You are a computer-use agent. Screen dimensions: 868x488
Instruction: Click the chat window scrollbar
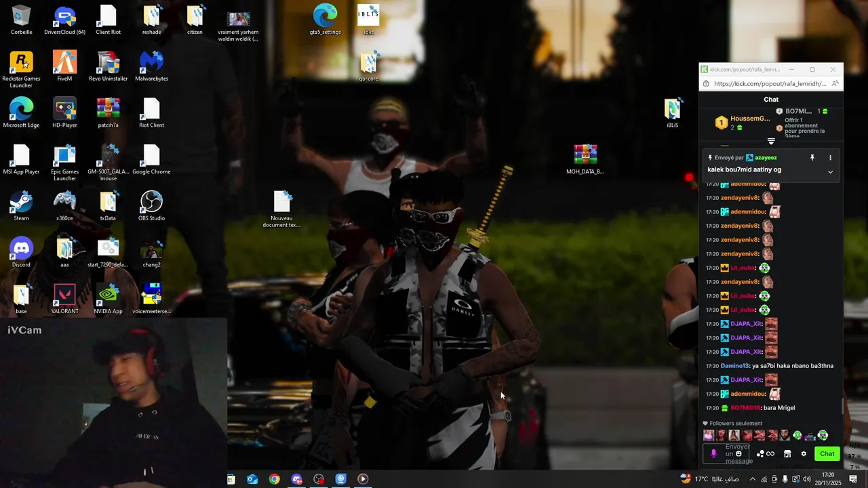click(x=842, y=405)
